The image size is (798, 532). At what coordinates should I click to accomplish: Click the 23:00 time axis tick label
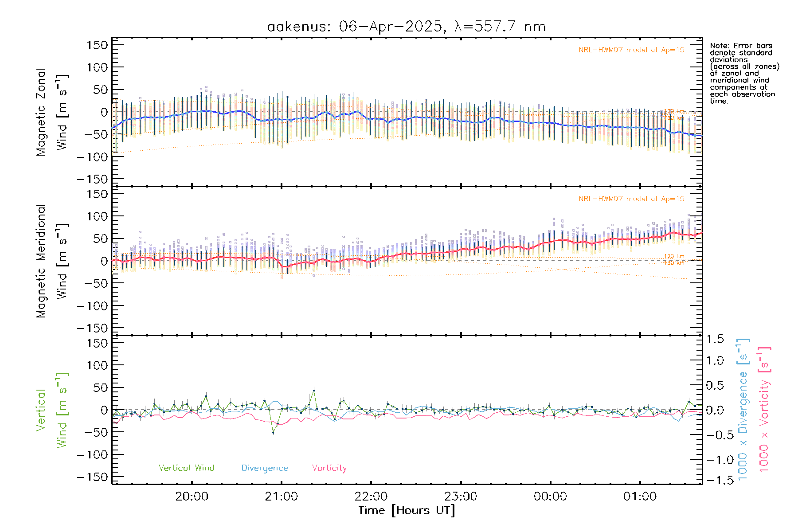[x=461, y=496]
